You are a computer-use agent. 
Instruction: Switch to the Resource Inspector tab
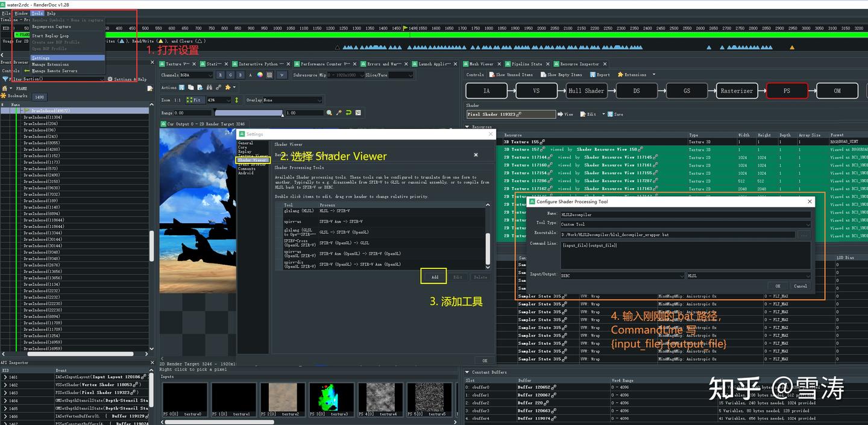click(x=579, y=64)
